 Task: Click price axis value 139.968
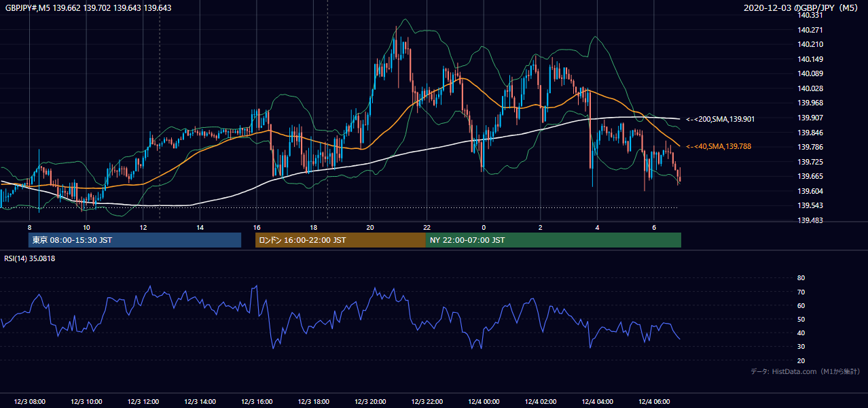pyautogui.click(x=810, y=103)
